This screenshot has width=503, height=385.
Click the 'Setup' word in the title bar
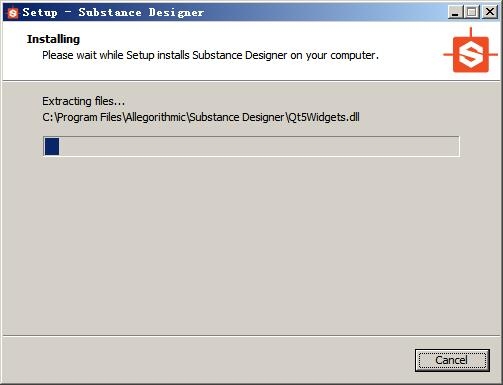(40, 13)
